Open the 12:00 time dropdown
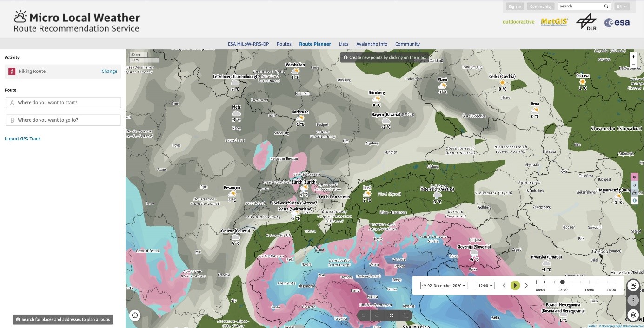The width and height of the screenshot is (644, 328). [485, 285]
